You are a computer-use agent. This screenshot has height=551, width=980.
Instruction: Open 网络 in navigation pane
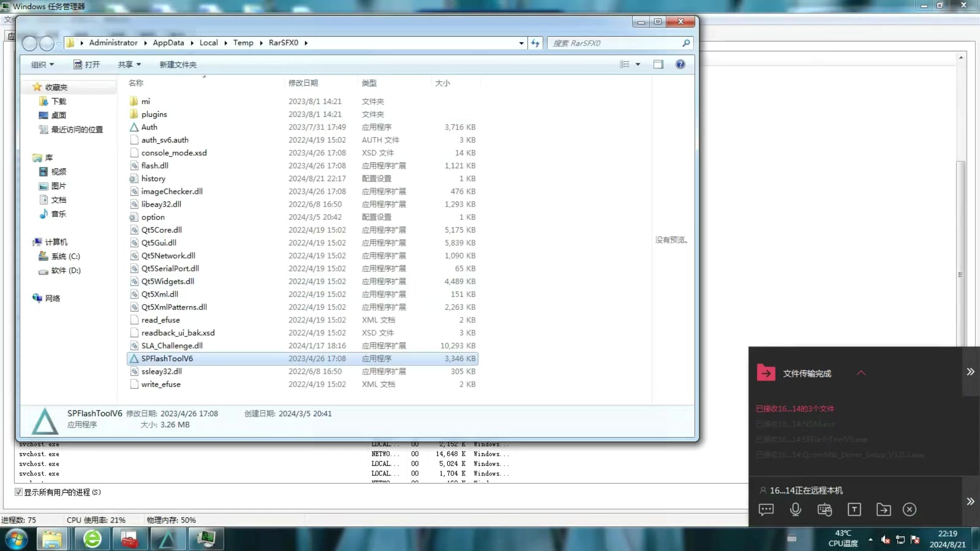[x=46, y=298]
